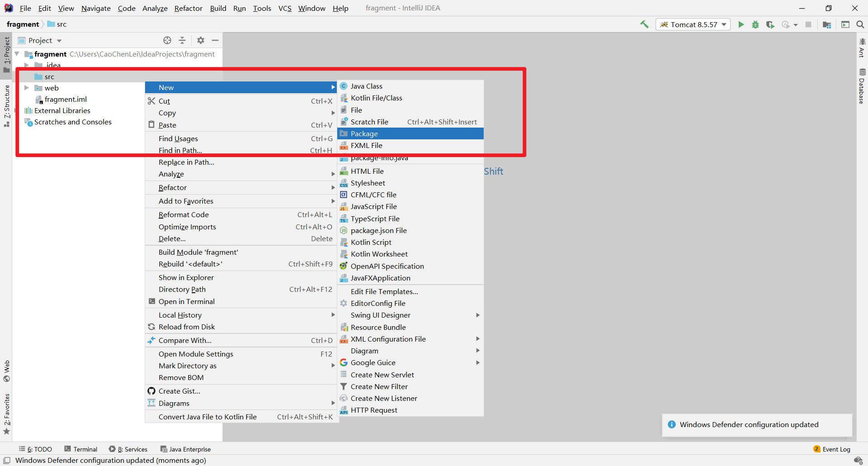The height and width of the screenshot is (466, 868).
Task: Open the Structure side tab
Action: (7, 106)
